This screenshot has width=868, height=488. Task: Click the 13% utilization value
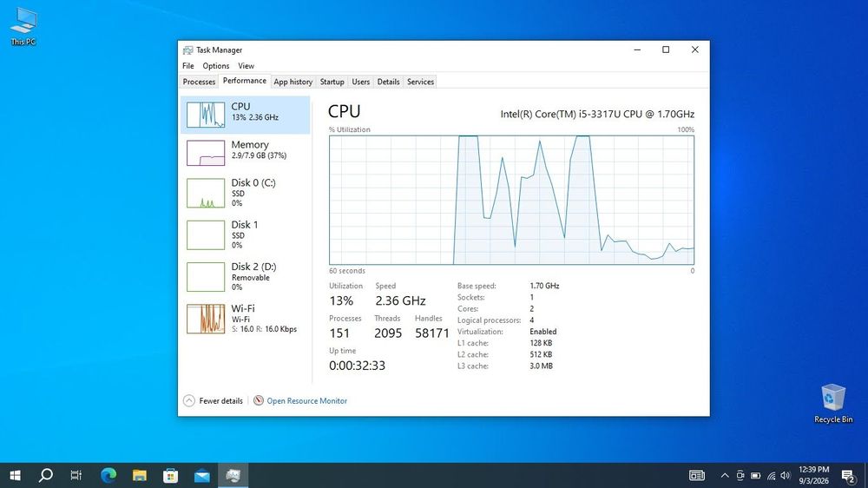point(341,300)
